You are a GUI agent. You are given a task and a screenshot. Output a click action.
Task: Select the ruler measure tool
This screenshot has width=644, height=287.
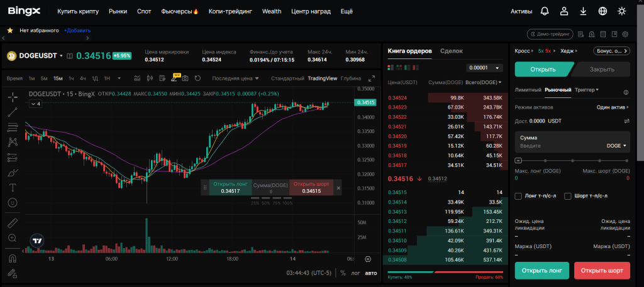tap(13, 223)
